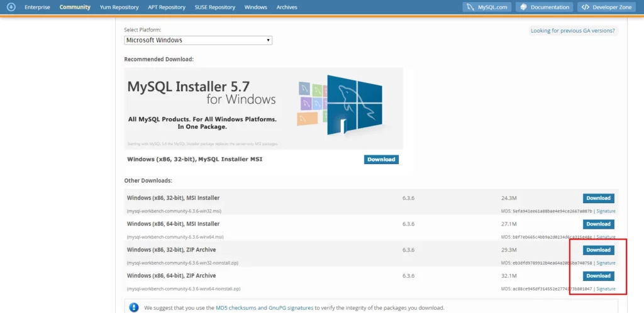
Task: Click the MySQL Installer 5.7 banner image
Action: 264,108
